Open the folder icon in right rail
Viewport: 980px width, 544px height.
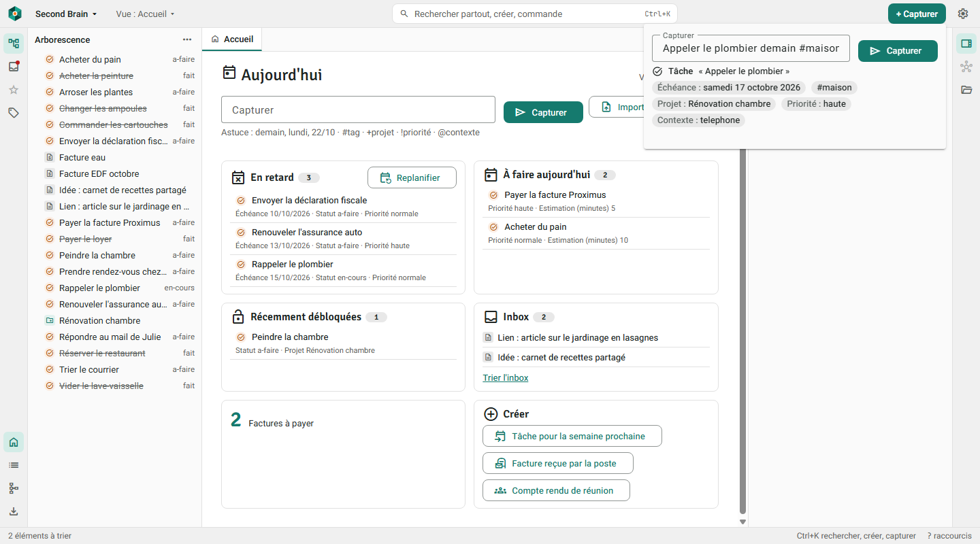(966, 90)
